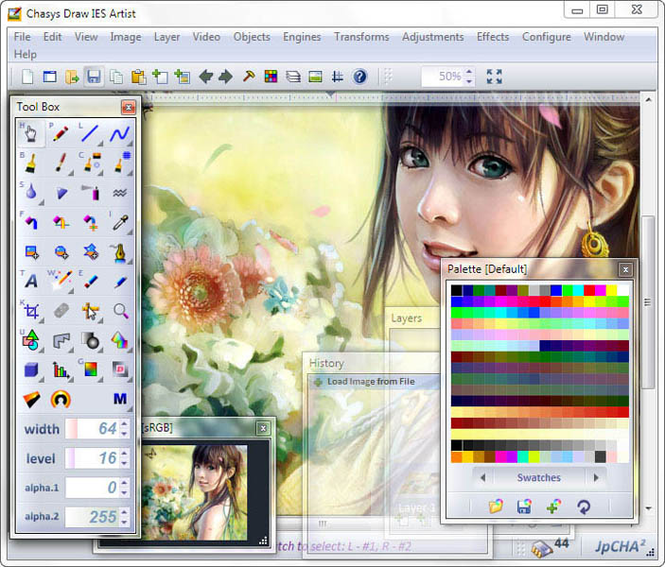Open the help question mark icon
Screen dimensions: 665x567
360,77
